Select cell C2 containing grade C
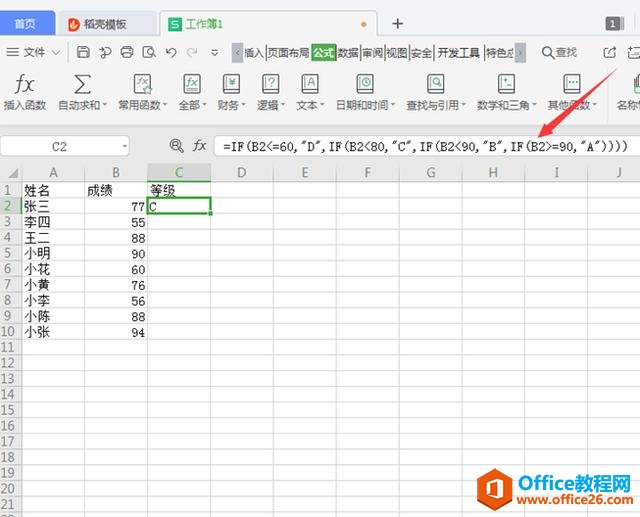Viewport: 640px width, 517px height. [179, 206]
